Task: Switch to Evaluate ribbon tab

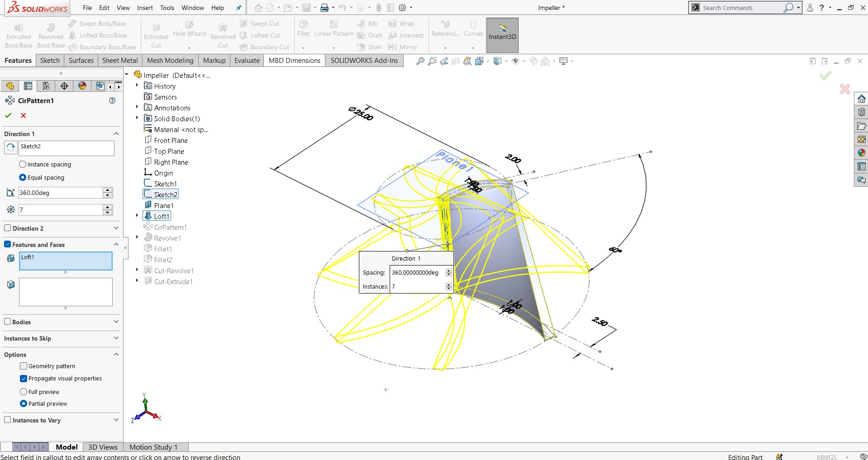Action: point(247,61)
